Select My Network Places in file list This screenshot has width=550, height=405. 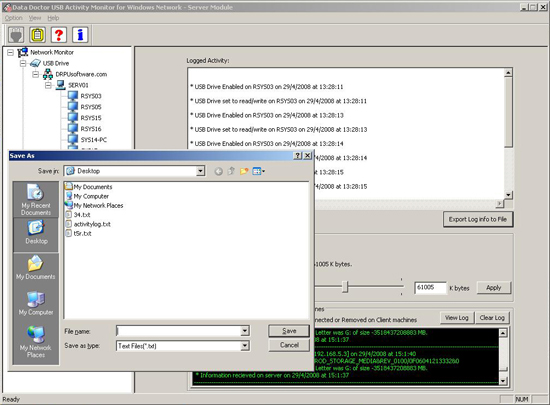pyautogui.click(x=94, y=205)
